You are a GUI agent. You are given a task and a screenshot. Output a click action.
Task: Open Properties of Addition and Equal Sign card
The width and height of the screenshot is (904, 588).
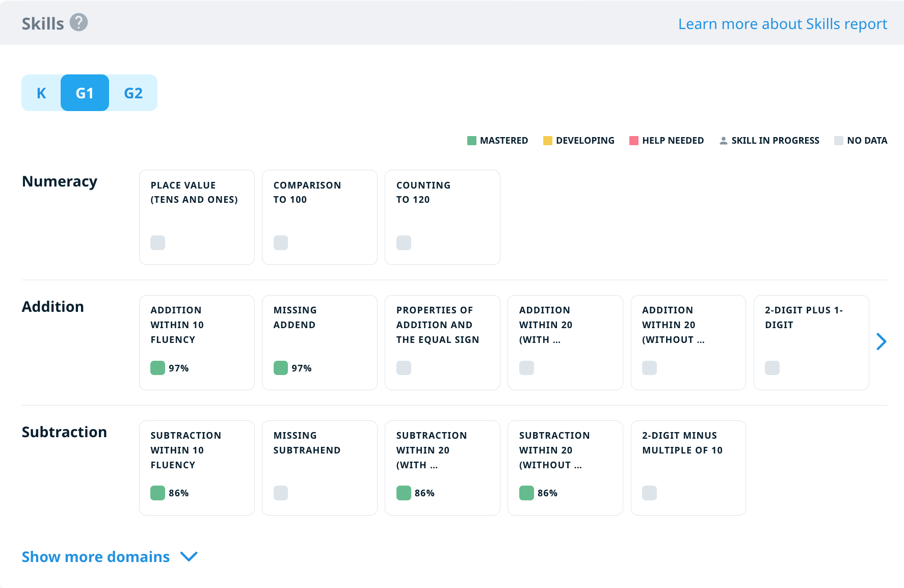tap(442, 342)
